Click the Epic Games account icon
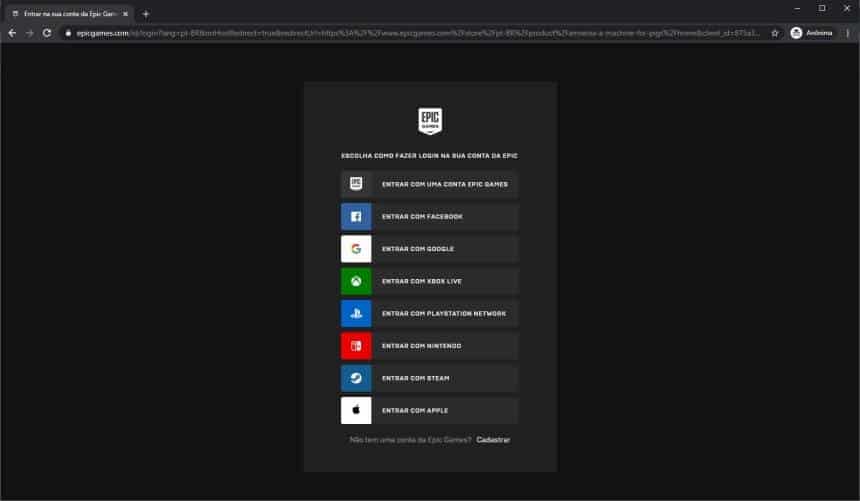 pyautogui.click(x=356, y=184)
